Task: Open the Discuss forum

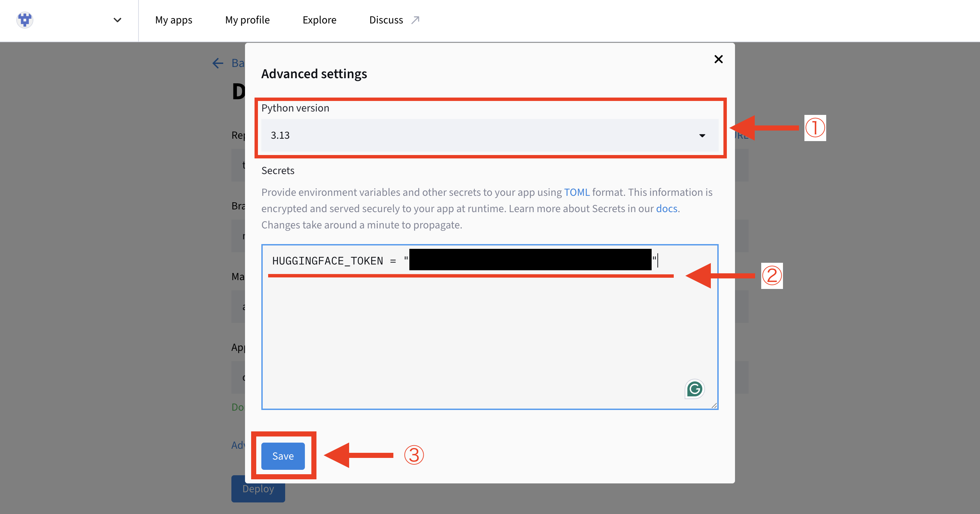Action: (386, 19)
